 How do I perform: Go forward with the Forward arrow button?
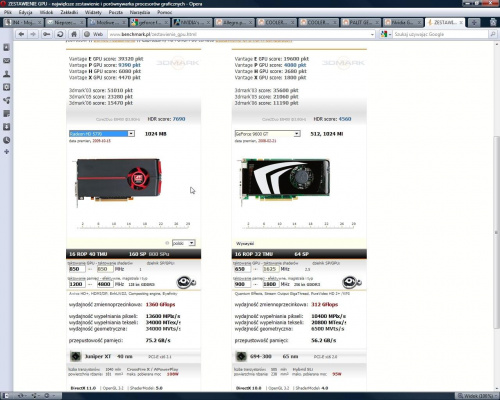[x=33, y=34]
